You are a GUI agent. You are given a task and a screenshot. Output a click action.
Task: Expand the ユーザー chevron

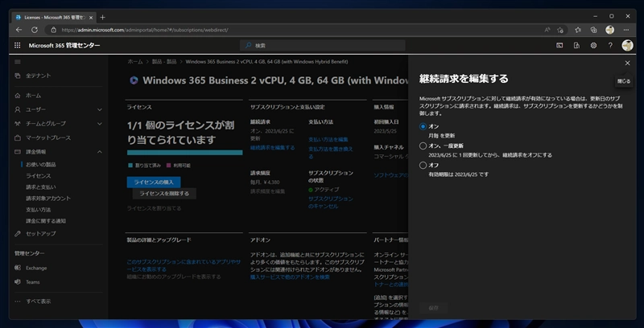(x=100, y=110)
